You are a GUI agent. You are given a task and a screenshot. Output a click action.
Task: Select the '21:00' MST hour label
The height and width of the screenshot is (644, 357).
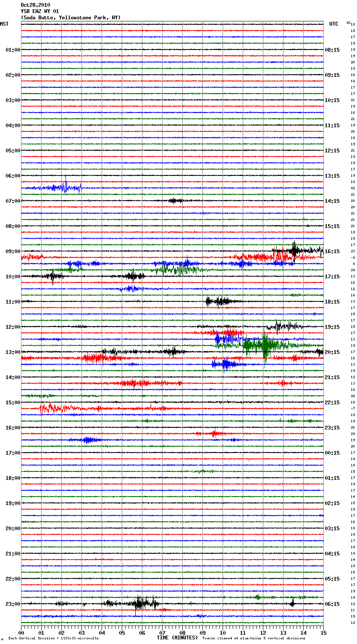(13, 554)
